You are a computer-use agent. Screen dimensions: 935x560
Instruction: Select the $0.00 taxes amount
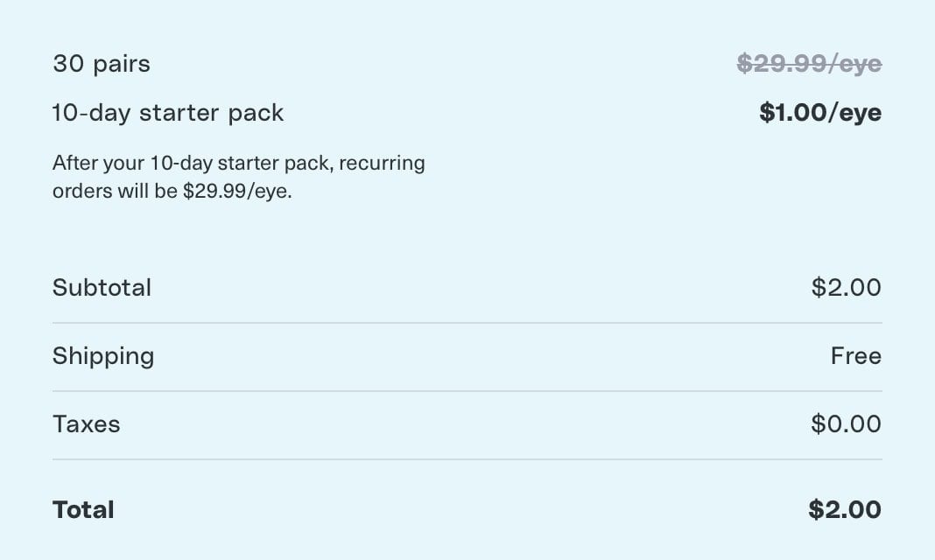847,424
